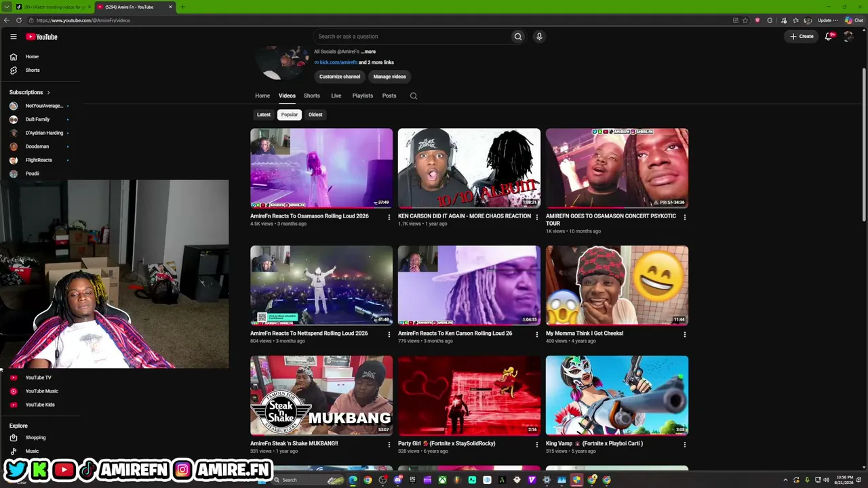
Task: Sort videos by Latest
Action: pyautogui.click(x=264, y=115)
